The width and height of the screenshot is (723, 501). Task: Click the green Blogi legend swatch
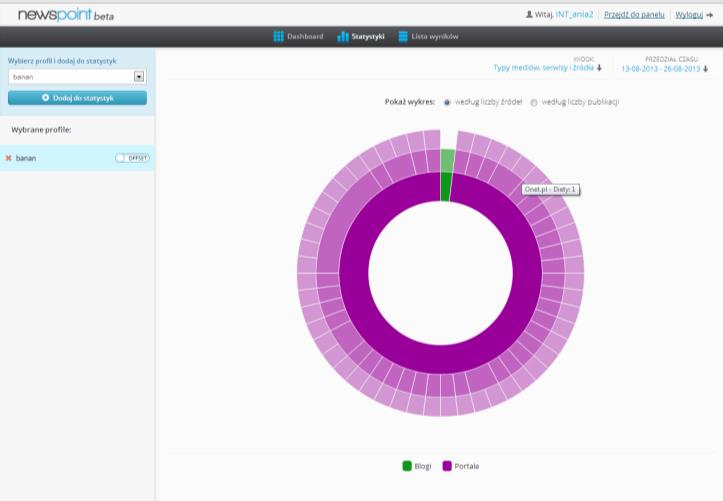tap(407, 466)
